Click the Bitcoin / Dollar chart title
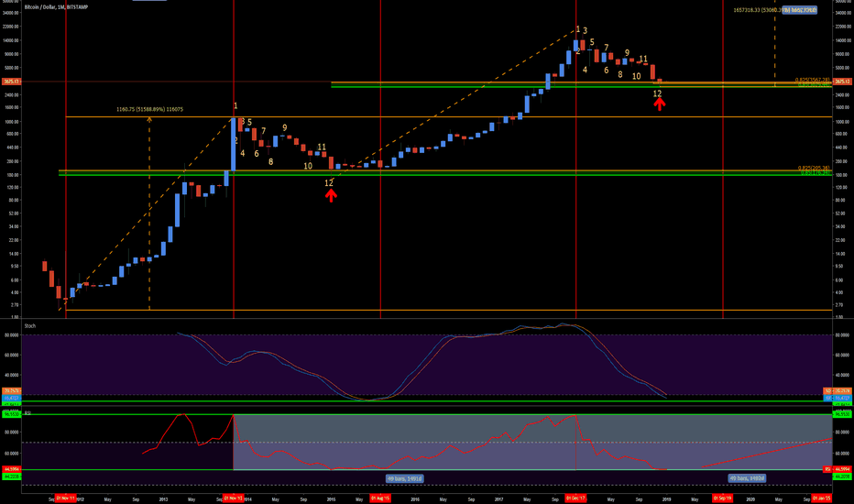 (56, 7)
